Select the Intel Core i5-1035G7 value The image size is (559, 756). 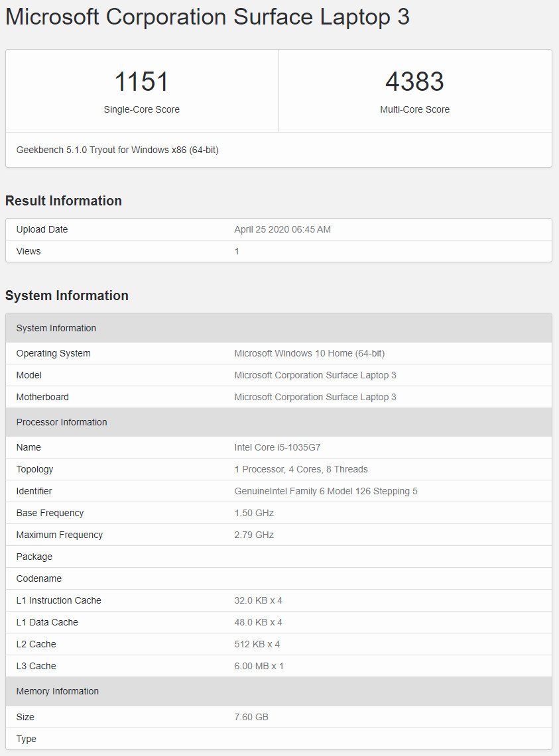click(278, 447)
